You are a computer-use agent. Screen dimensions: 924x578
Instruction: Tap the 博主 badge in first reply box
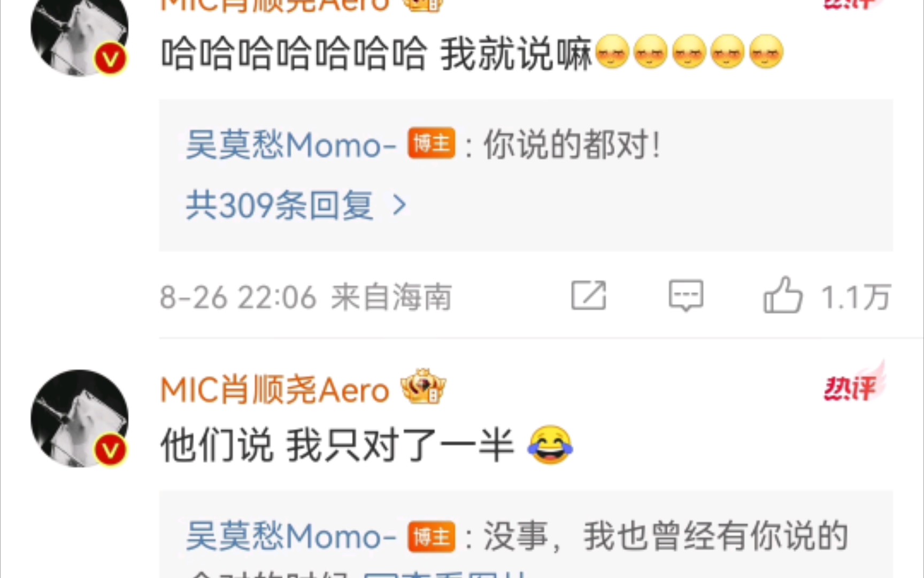pyautogui.click(x=432, y=143)
